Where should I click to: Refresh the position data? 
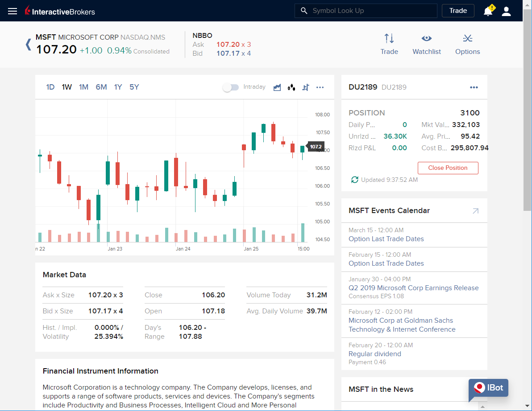tap(354, 180)
